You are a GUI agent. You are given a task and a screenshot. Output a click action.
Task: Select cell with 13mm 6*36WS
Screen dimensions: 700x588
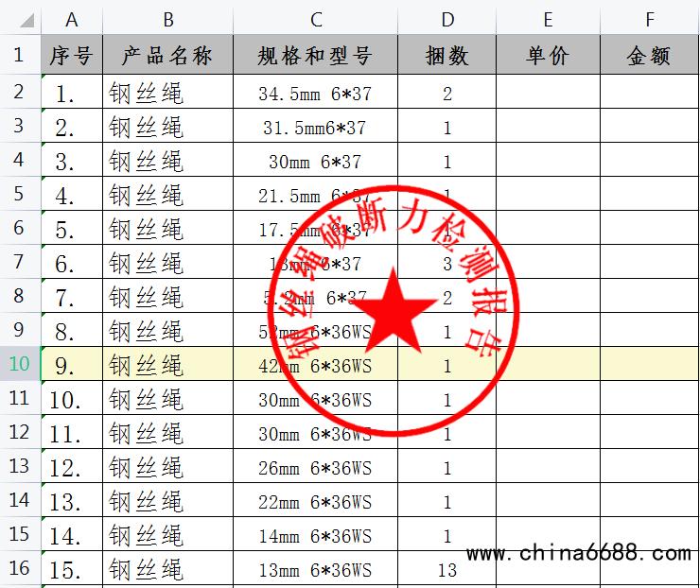pyautogui.click(x=316, y=568)
